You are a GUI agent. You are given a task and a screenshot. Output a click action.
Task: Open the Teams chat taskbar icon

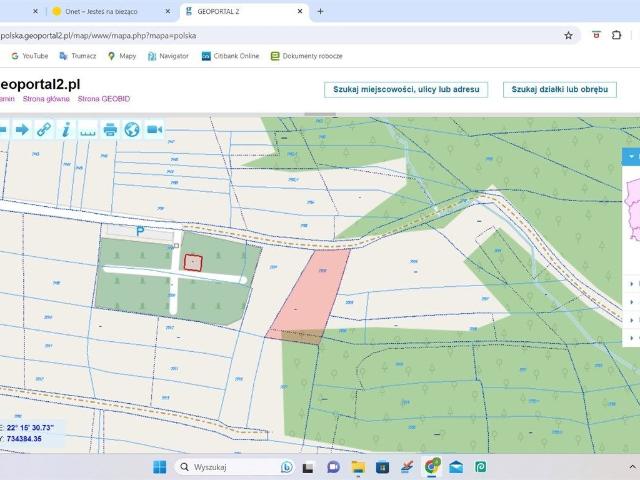[333, 467]
